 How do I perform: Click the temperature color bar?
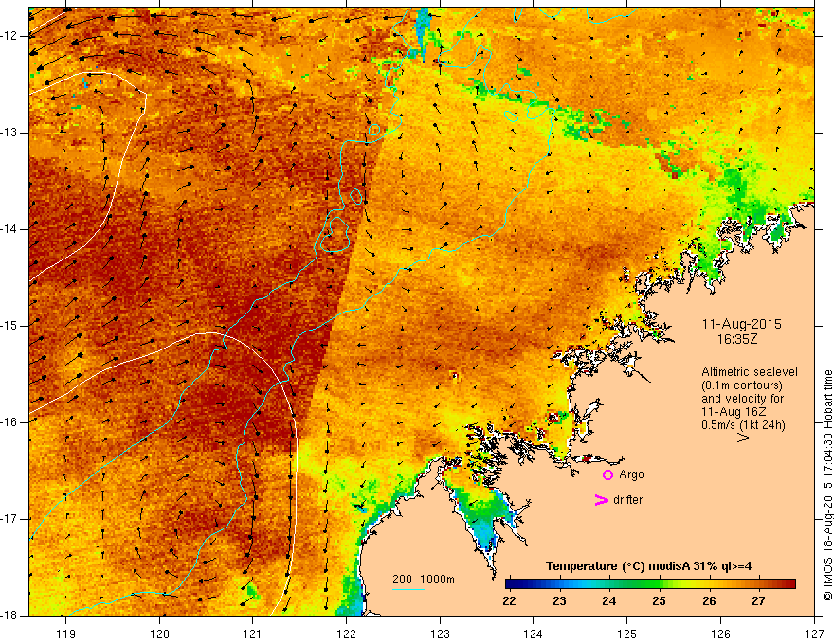[x=650, y=584]
